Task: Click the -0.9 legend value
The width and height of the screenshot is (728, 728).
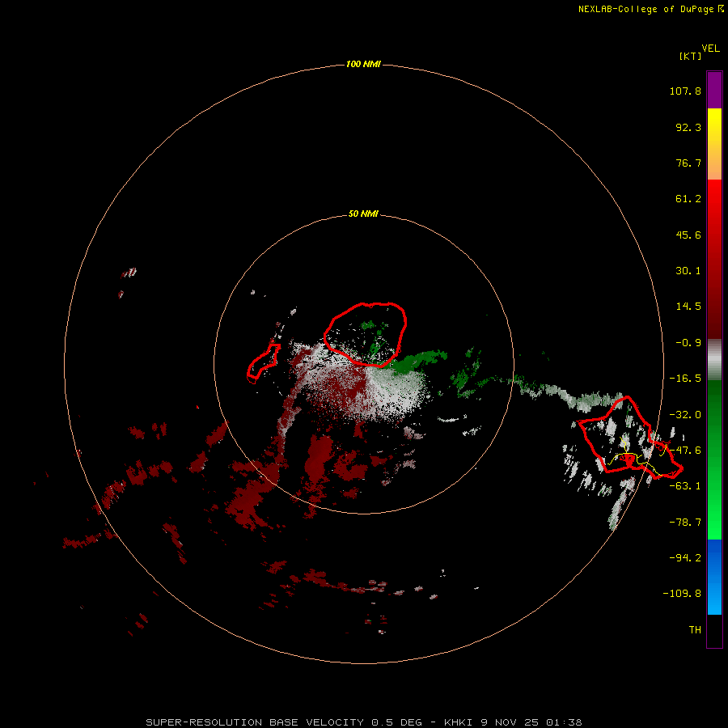Action: click(x=688, y=343)
